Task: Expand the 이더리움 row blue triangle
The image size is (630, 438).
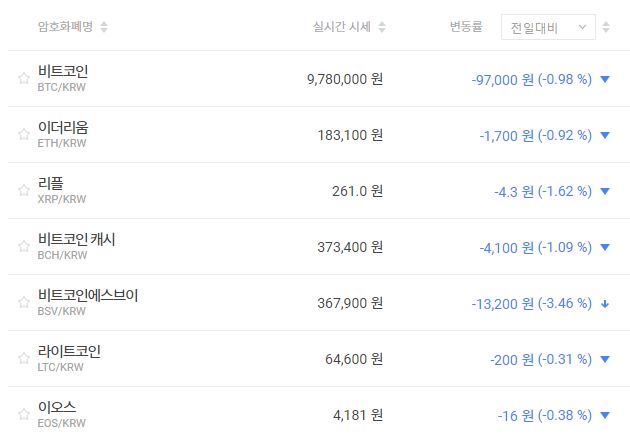Action: 605,135
